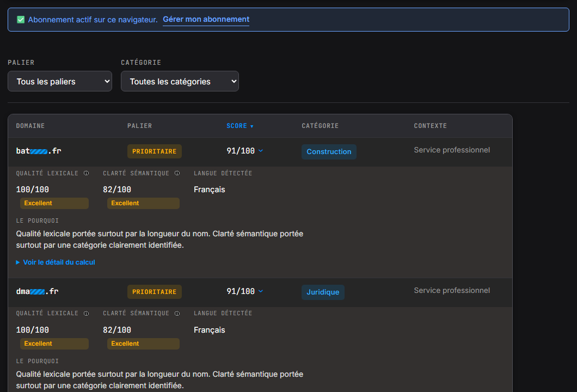
Task: Click the Excellent badge under Qualité lexicale for bat….fr
Action: click(x=54, y=203)
